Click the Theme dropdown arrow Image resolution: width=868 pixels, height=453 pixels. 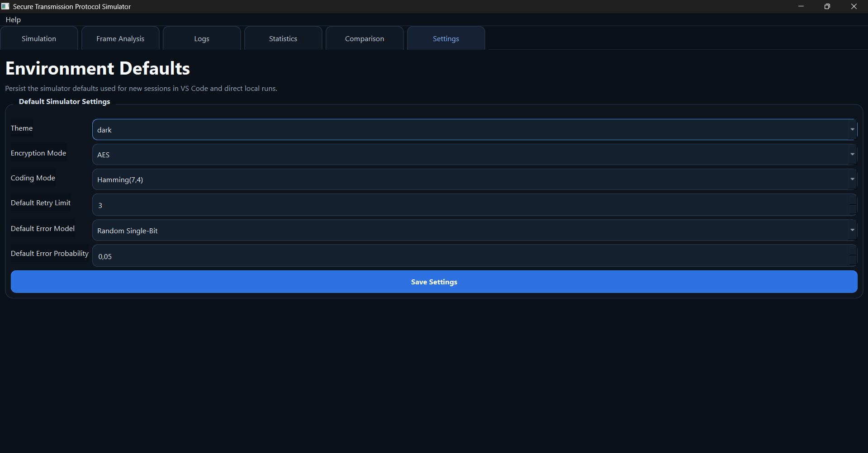pyautogui.click(x=852, y=130)
